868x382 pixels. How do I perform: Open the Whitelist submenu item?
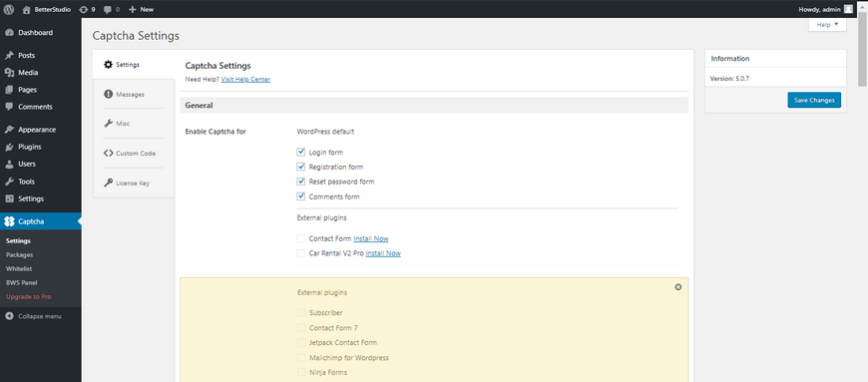click(19, 268)
